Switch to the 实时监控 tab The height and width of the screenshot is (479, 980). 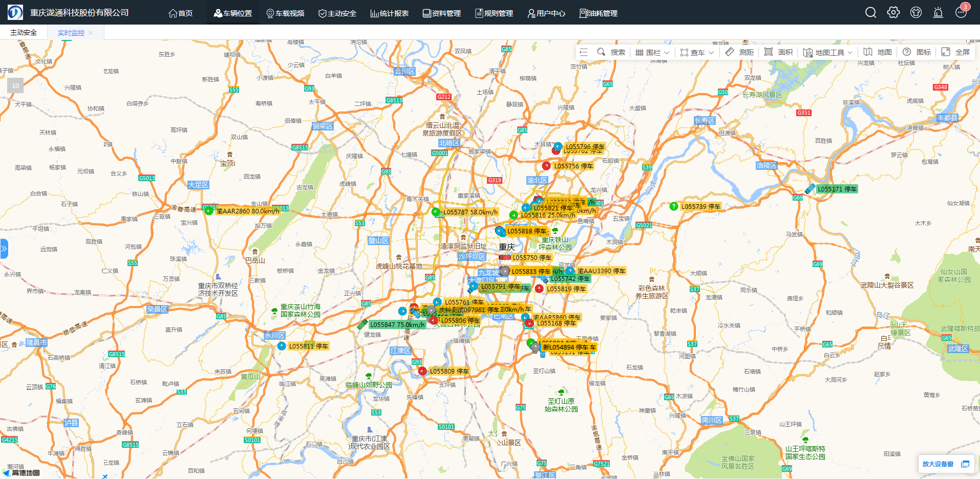71,33
